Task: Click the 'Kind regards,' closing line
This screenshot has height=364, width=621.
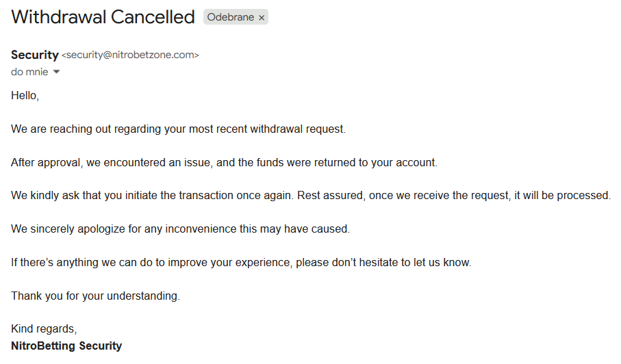Action: pyautogui.click(x=44, y=329)
